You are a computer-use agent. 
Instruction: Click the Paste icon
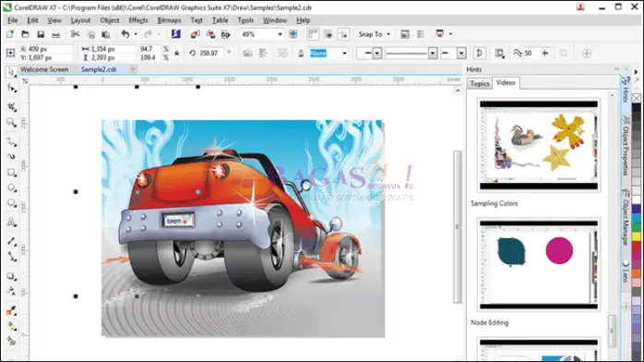coord(106,34)
